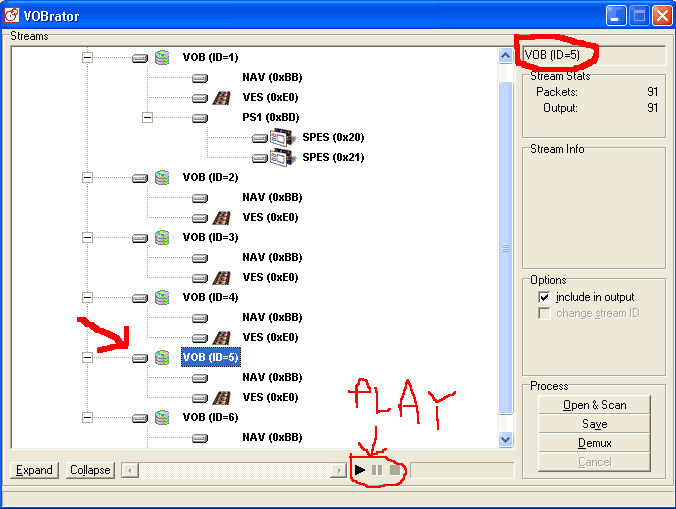
Task: Click the drive icon left of VOB (ID=5) disc
Action: pyautogui.click(x=140, y=358)
